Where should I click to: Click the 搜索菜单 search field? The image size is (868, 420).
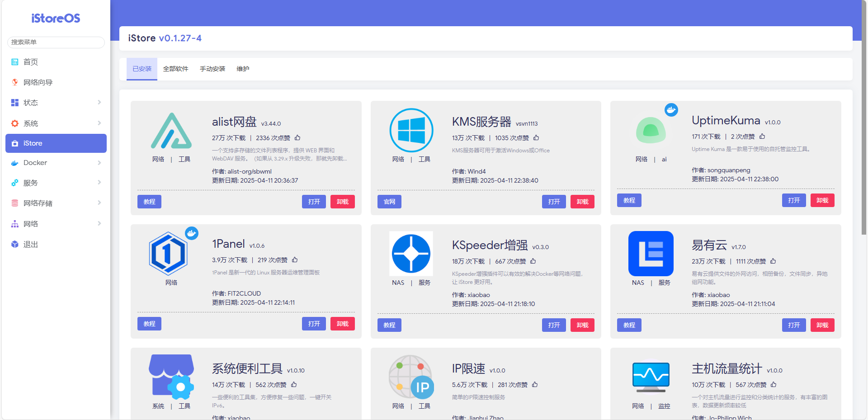pos(56,42)
